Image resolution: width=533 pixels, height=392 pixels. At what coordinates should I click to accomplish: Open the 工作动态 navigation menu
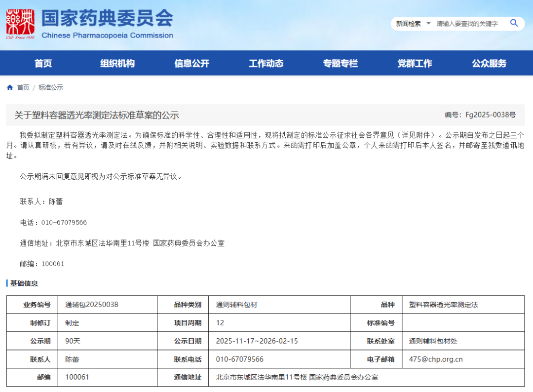click(266, 63)
